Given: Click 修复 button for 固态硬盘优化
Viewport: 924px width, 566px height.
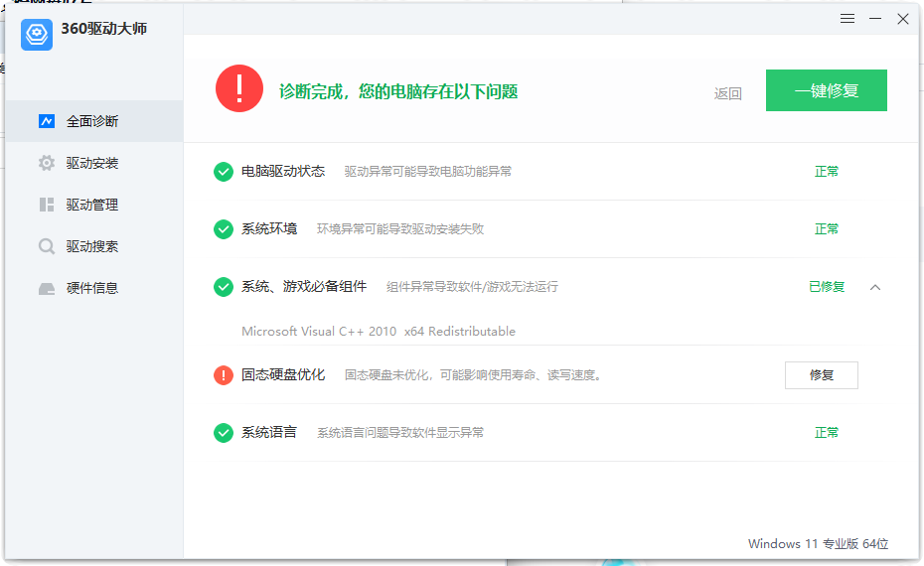Looking at the screenshot, I should (821, 375).
